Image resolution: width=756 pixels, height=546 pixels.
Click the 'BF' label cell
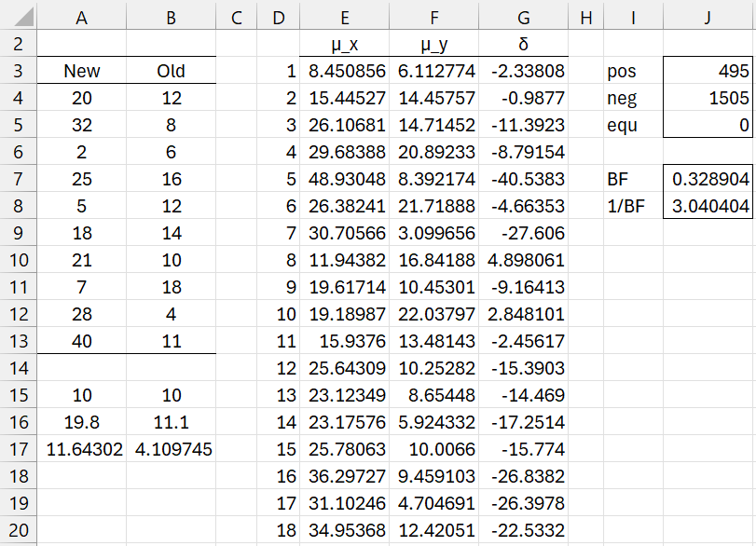pyautogui.click(x=633, y=179)
